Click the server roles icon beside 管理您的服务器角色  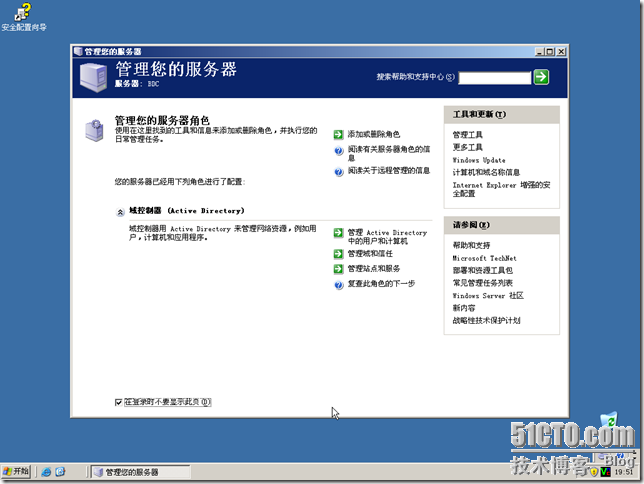point(94,130)
